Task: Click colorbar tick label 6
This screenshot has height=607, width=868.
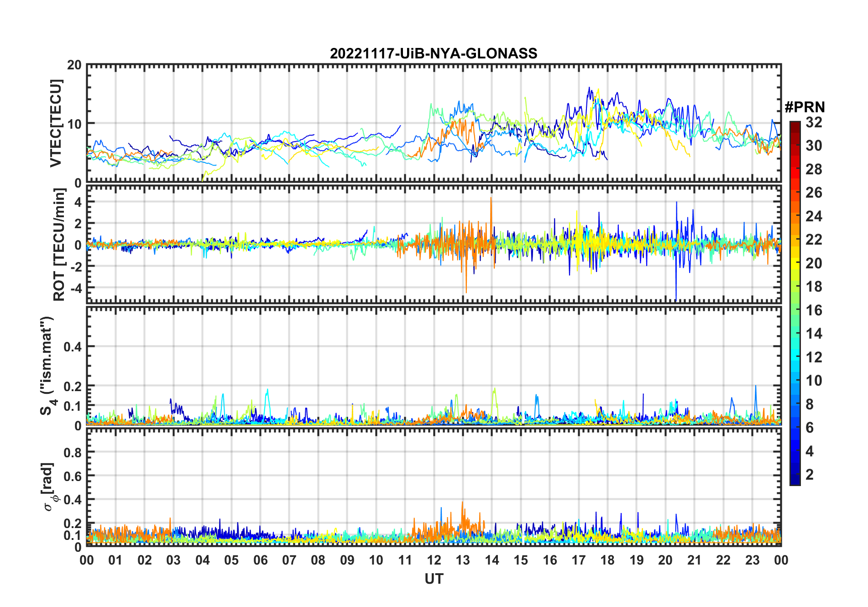Action: click(810, 428)
